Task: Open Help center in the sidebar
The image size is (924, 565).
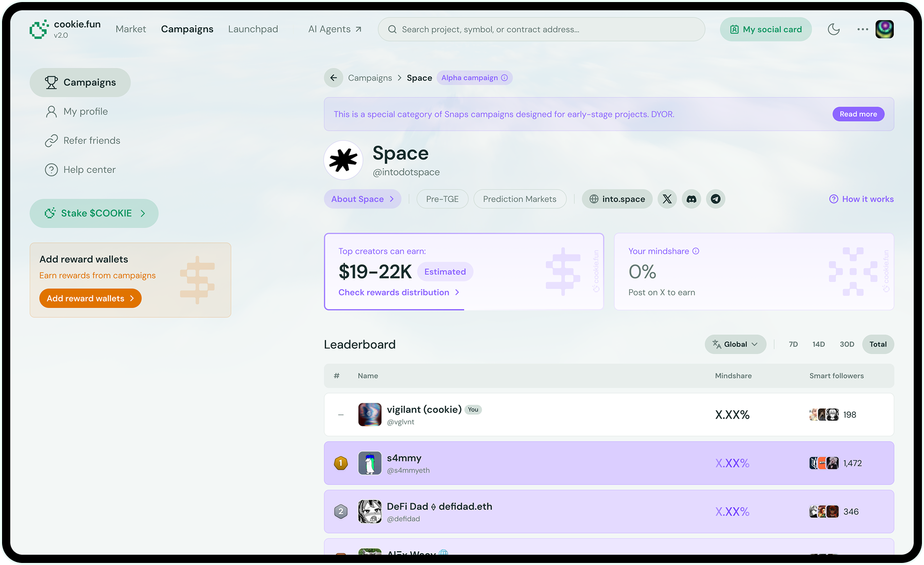Action: click(81, 169)
